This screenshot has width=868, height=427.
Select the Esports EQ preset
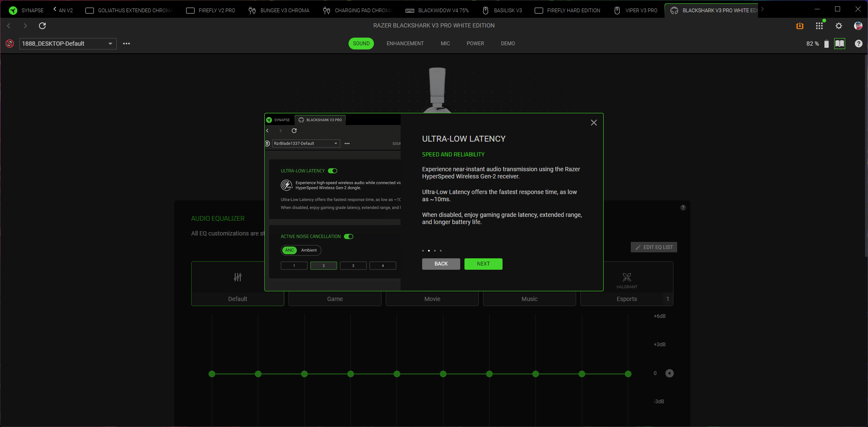click(x=627, y=299)
